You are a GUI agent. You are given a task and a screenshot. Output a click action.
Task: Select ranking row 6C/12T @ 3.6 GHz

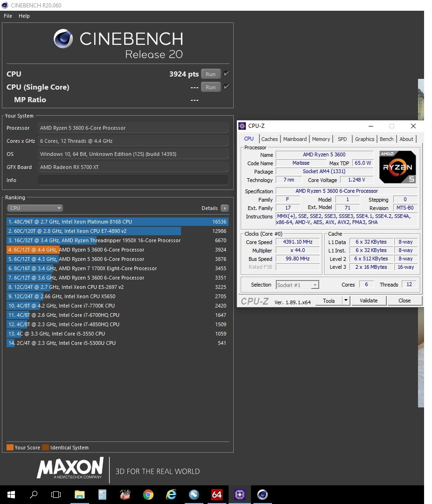pyautogui.click(x=117, y=277)
